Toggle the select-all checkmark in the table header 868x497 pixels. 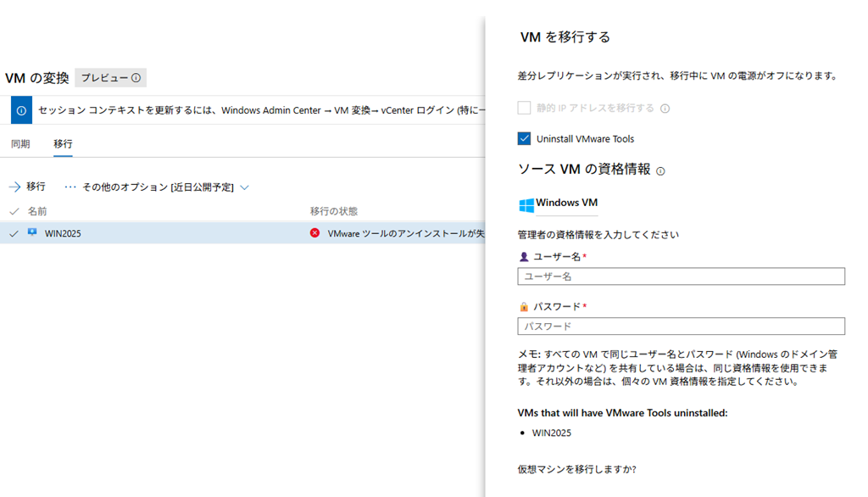tap(14, 210)
